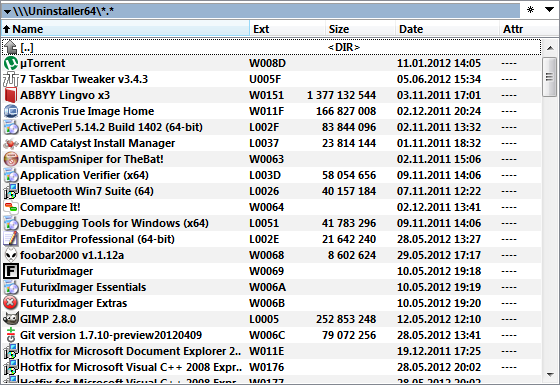
Task: Select the Bluetooth Win7 Suite (64) entry
Action: coord(87,191)
